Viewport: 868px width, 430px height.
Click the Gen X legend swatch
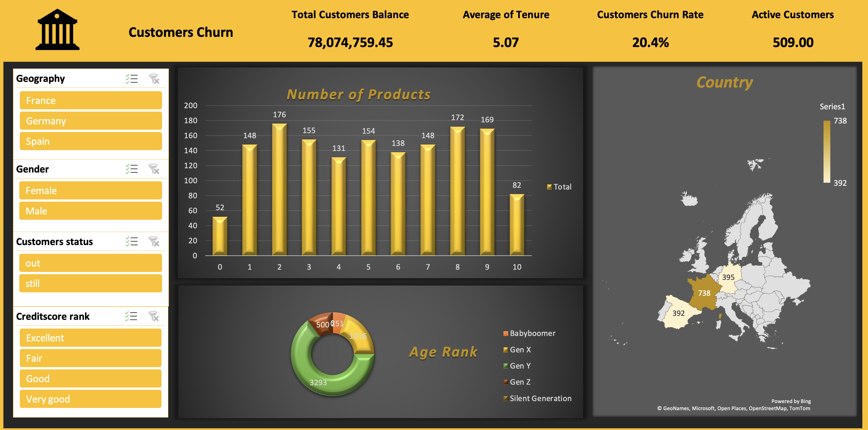click(x=505, y=350)
